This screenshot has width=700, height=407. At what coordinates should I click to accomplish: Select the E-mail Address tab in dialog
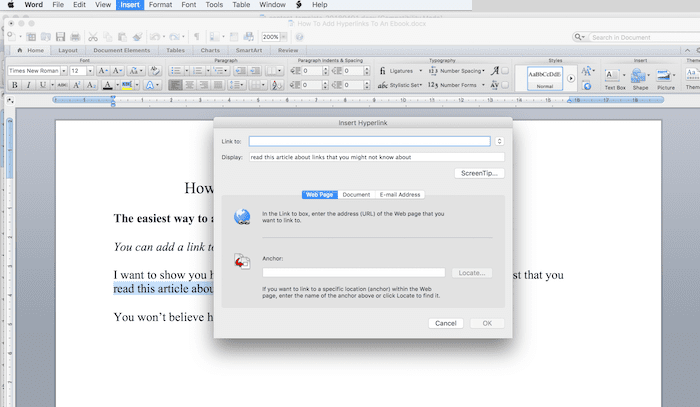(x=400, y=195)
